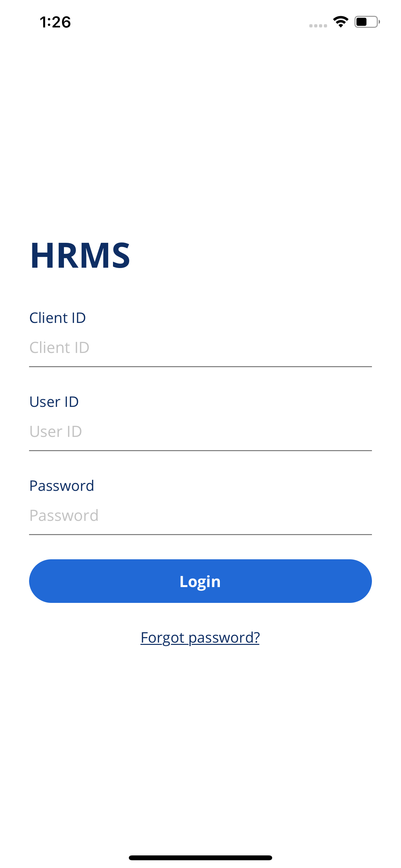Viewport: 401px width, 868px height.
Task: Focus the Password input field
Action: point(200,515)
